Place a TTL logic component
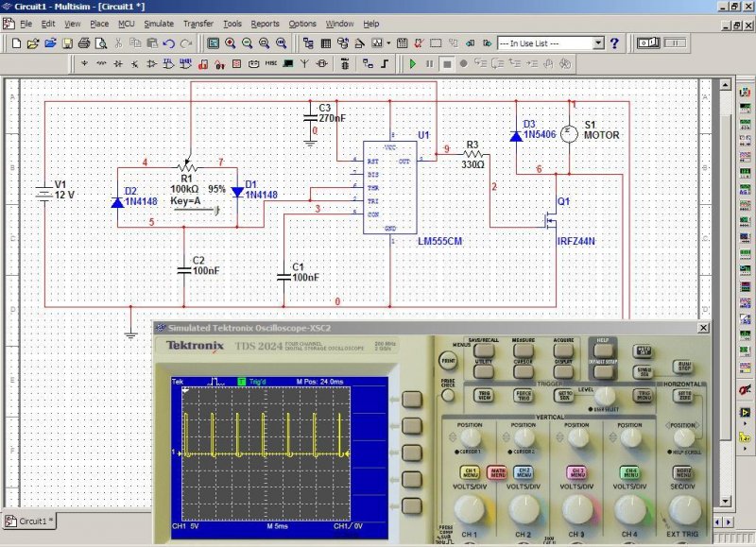This screenshot has height=547, width=756. coord(169,63)
